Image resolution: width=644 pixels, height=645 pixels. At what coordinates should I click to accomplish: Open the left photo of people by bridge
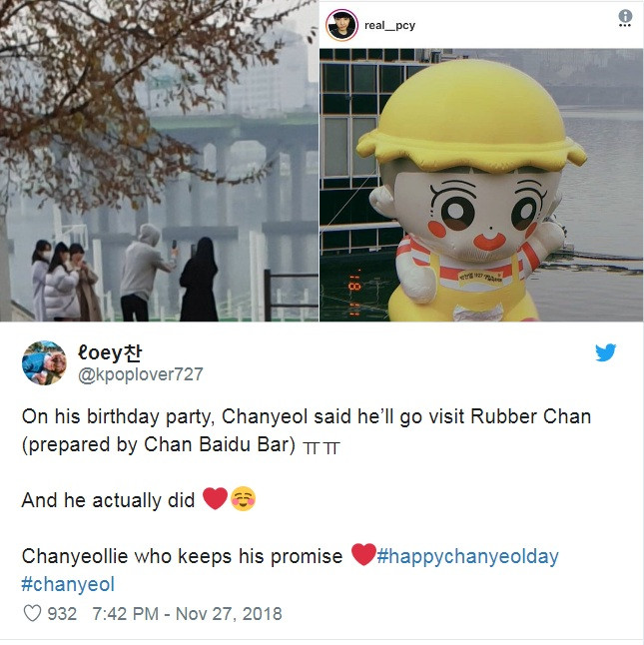click(x=159, y=161)
